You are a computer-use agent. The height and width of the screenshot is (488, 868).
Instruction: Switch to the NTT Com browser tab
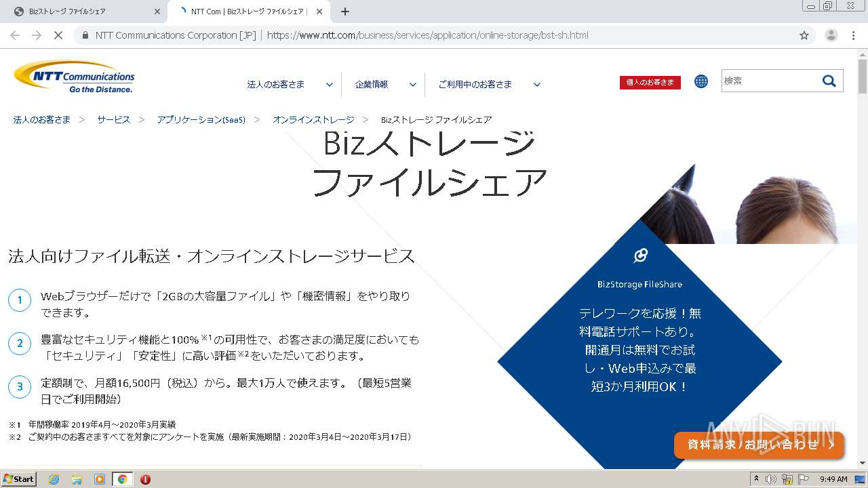click(248, 12)
